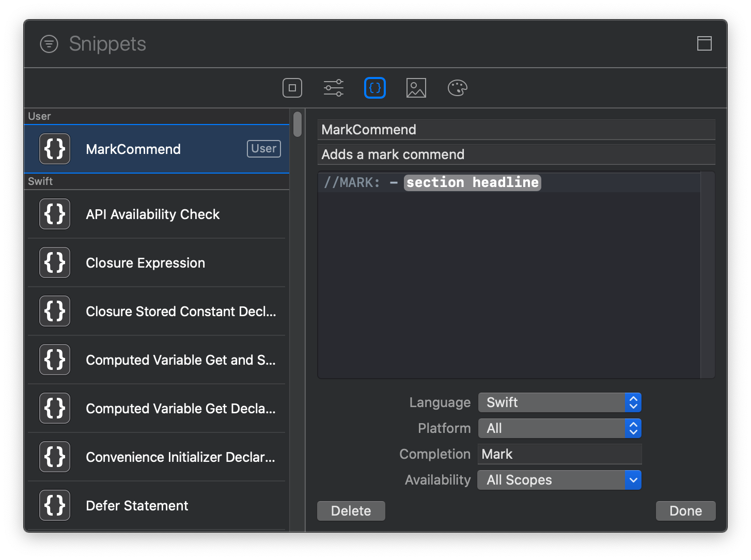
Task: Select the Swift section header
Action: [x=40, y=181]
